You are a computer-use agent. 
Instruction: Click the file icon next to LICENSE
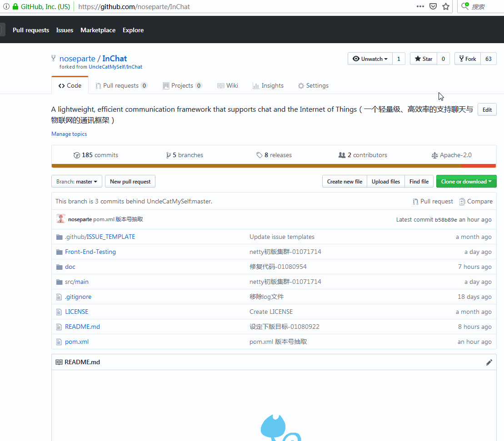(59, 312)
